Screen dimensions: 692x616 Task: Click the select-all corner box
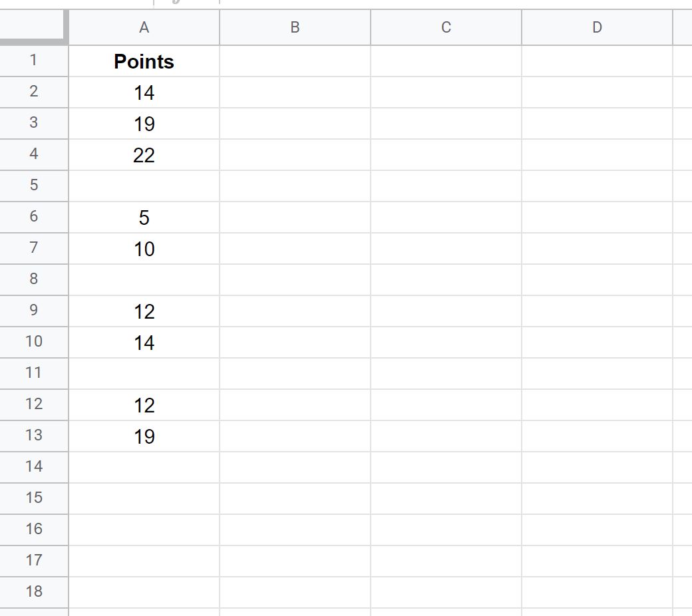pos(33,27)
